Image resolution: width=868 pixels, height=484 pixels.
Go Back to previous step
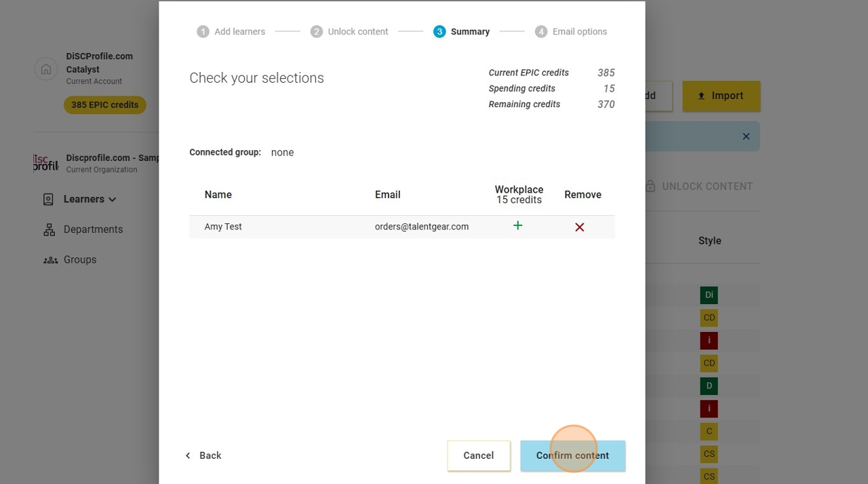203,455
